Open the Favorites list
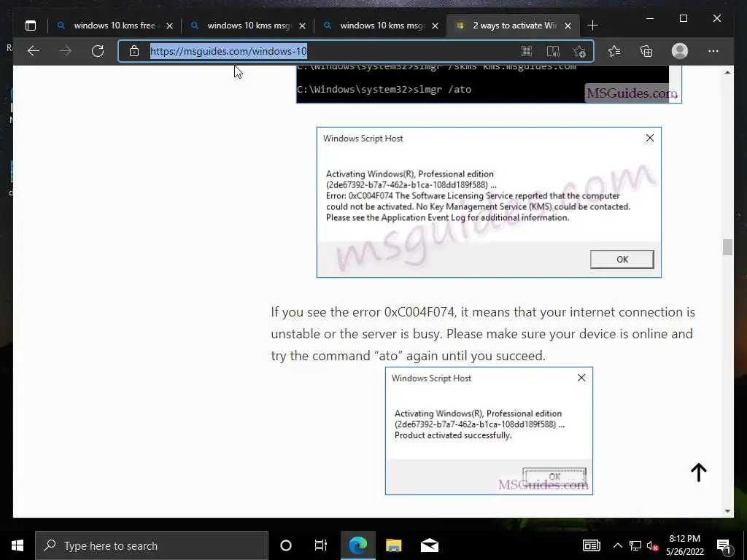 [614, 51]
